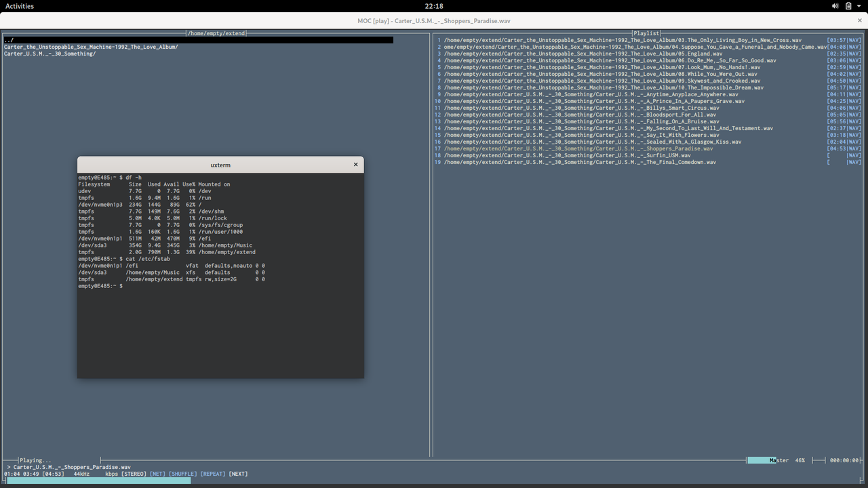Select playlist track 06.Do_Re_Me,_So_Far_So_Good.wav

click(x=610, y=60)
